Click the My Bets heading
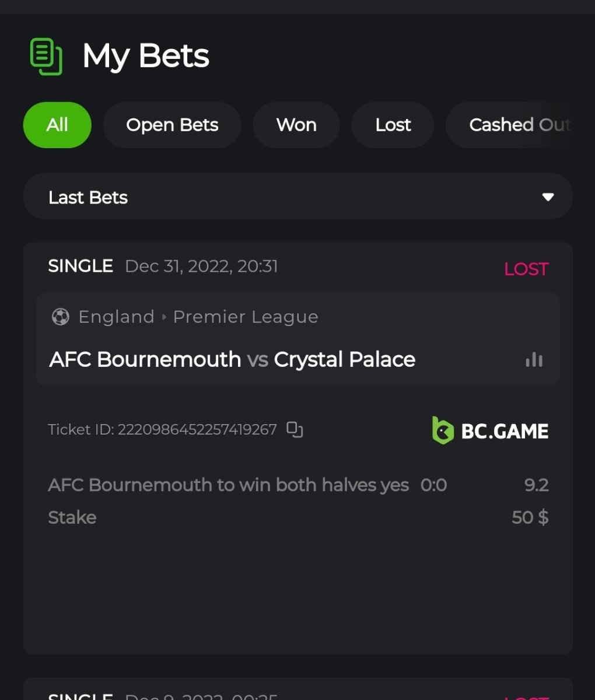This screenshot has width=595, height=700. click(x=146, y=57)
